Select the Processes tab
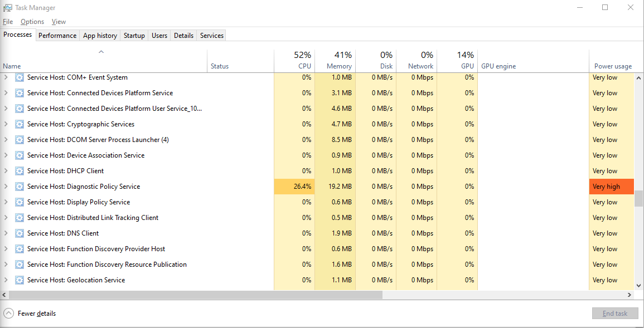644x328 pixels. click(x=18, y=35)
